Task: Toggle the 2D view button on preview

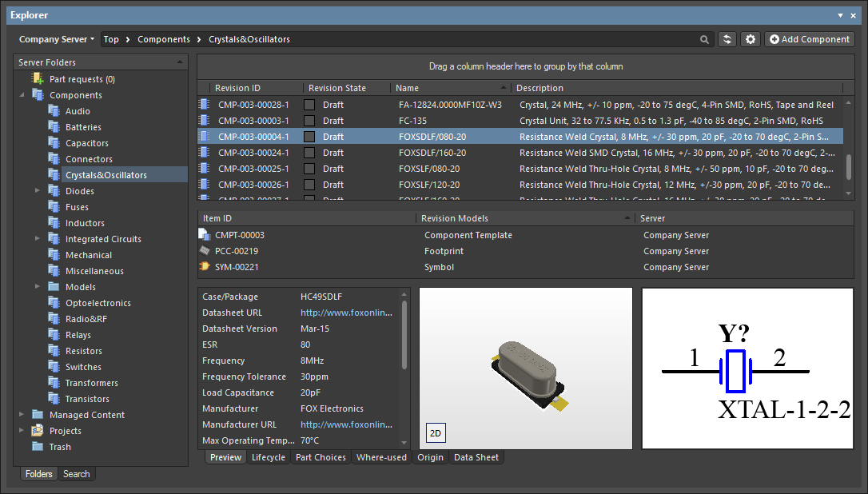Action: pos(436,433)
